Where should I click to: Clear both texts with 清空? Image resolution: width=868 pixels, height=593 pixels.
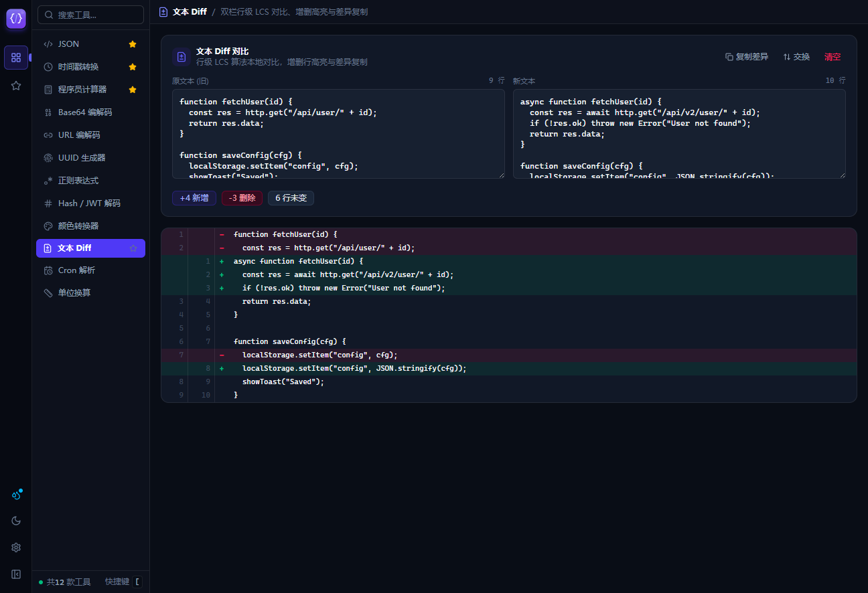click(833, 57)
